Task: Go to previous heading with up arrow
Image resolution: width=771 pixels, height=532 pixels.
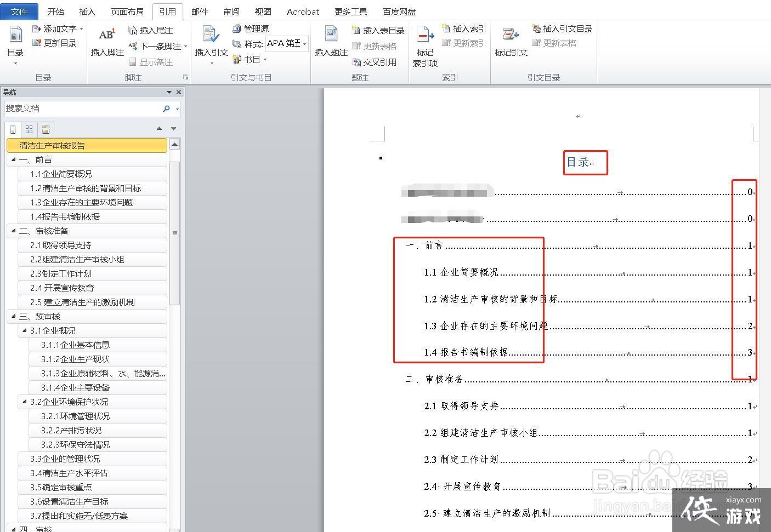Action: click(x=159, y=129)
